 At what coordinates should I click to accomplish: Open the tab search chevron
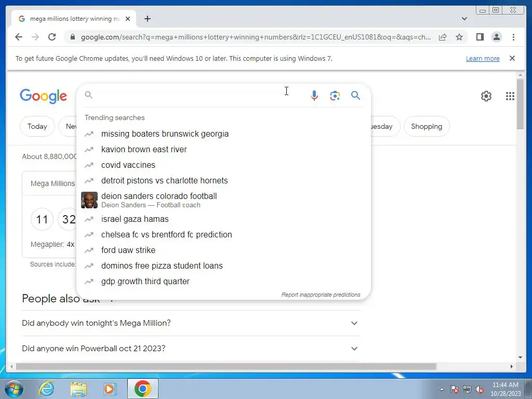click(464, 19)
